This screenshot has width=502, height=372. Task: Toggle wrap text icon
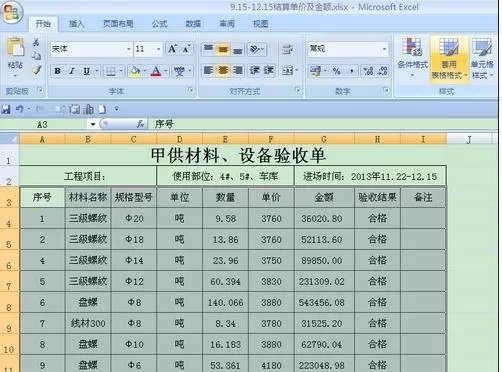tap(287, 49)
